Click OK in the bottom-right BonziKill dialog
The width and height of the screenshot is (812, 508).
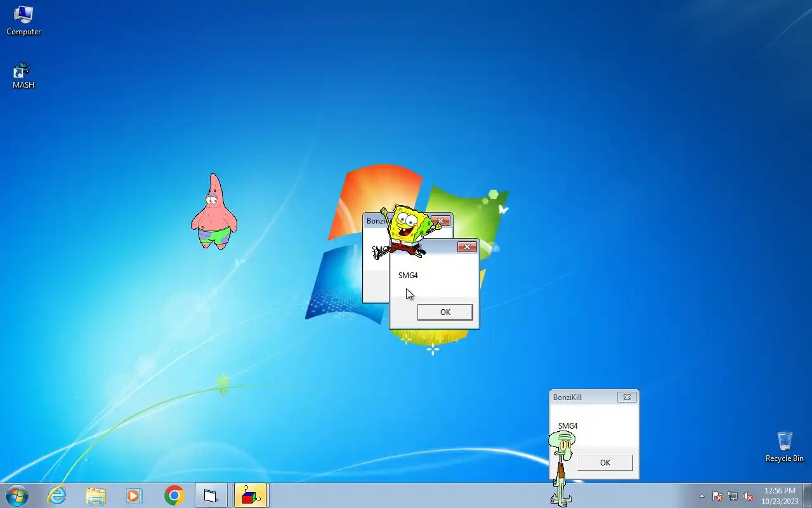[x=605, y=462]
